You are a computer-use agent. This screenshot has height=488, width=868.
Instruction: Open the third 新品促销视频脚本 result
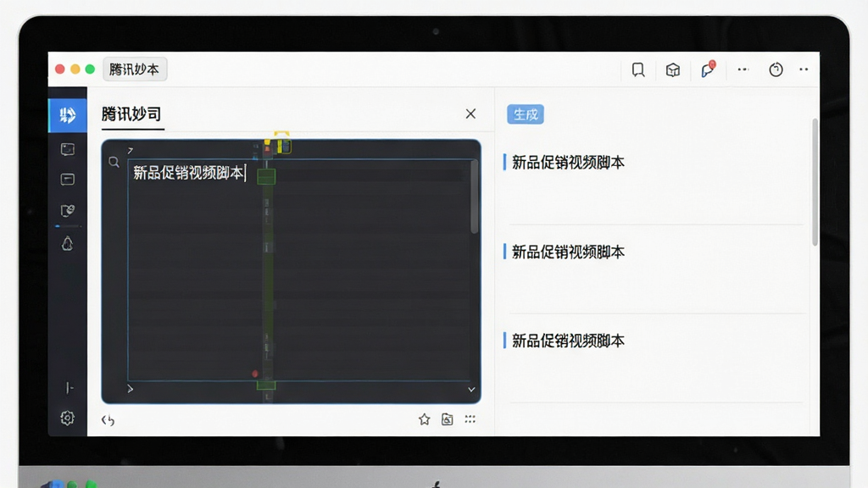(568, 341)
